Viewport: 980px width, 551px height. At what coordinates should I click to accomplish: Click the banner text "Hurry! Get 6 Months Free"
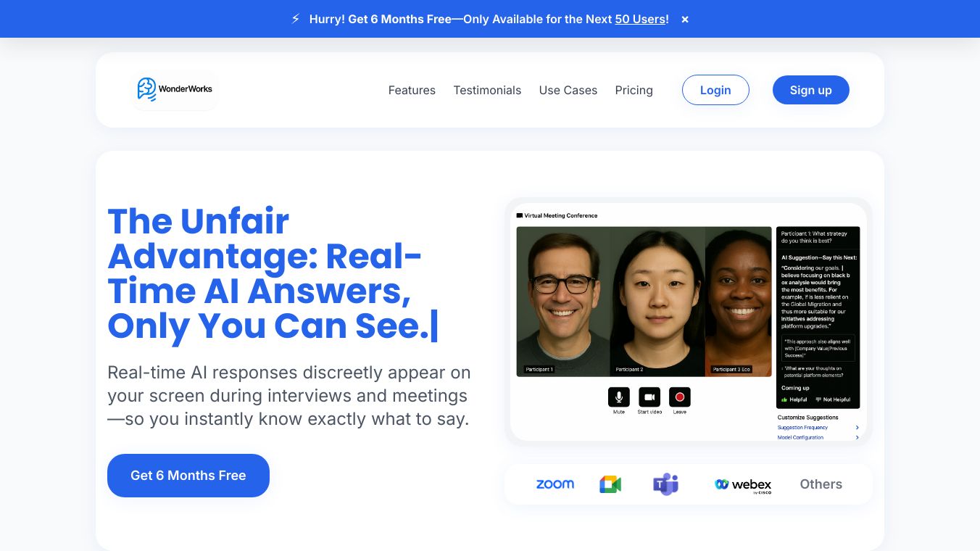(x=381, y=20)
